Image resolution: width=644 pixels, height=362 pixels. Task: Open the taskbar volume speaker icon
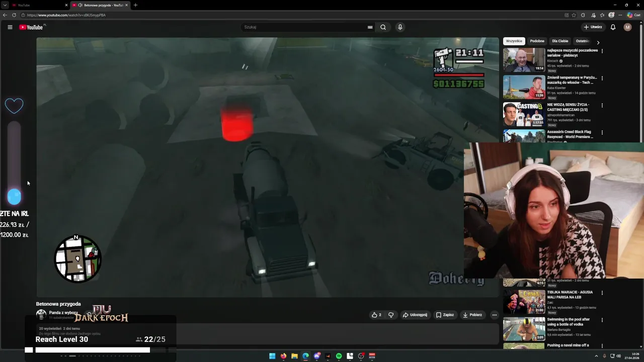point(618,356)
